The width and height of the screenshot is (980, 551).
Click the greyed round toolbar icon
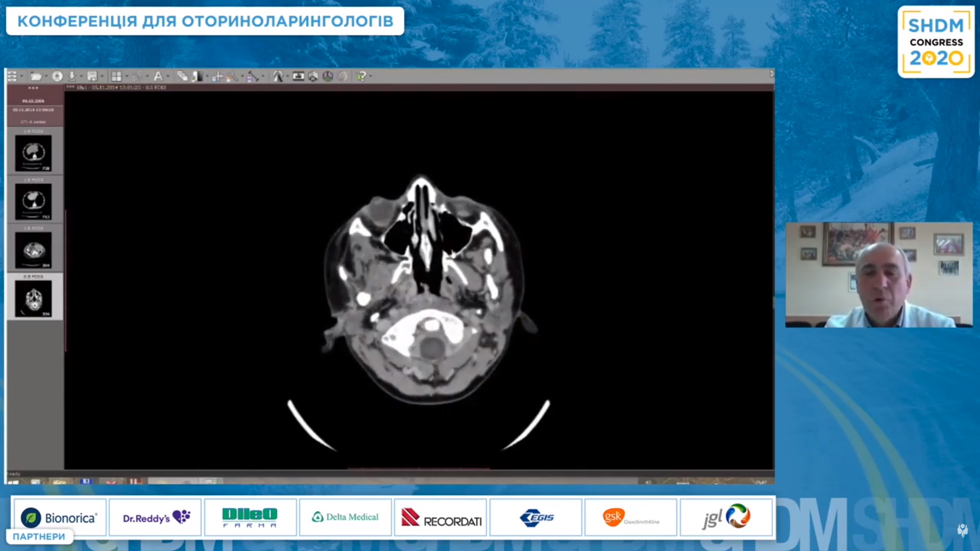(342, 77)
